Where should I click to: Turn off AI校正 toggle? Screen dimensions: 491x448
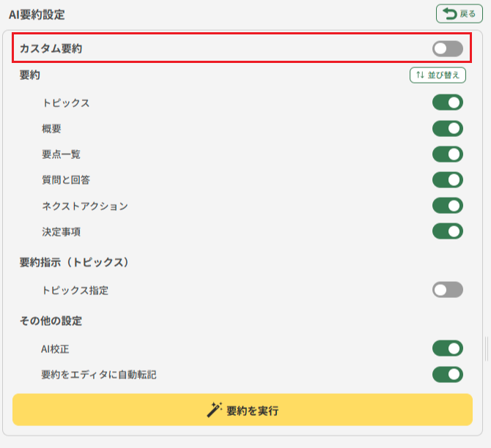click(447, 348)
